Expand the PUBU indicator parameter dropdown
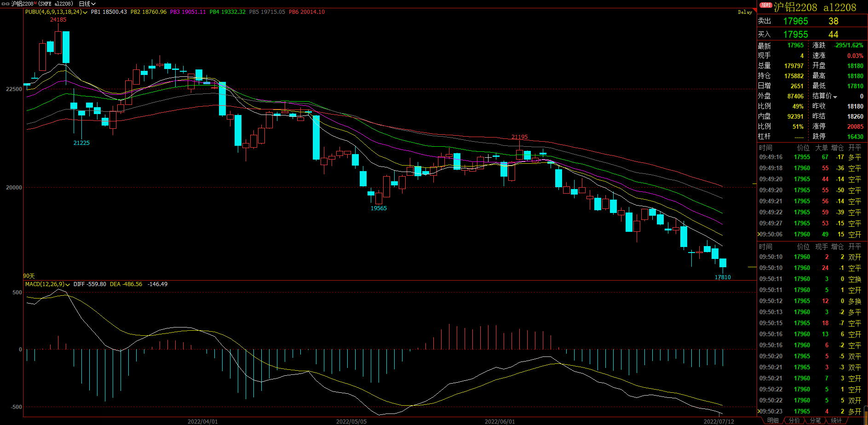The image size is (868, 425). (x=85, y=12)
